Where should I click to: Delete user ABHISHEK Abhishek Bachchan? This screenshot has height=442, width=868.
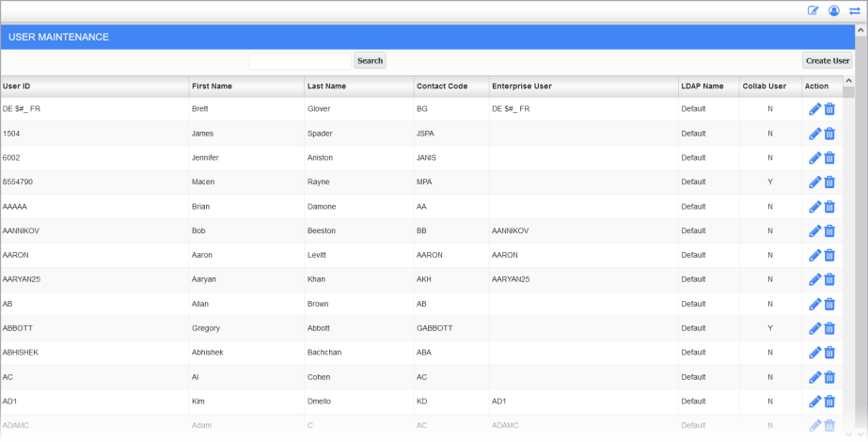click(x=829, y=353)
